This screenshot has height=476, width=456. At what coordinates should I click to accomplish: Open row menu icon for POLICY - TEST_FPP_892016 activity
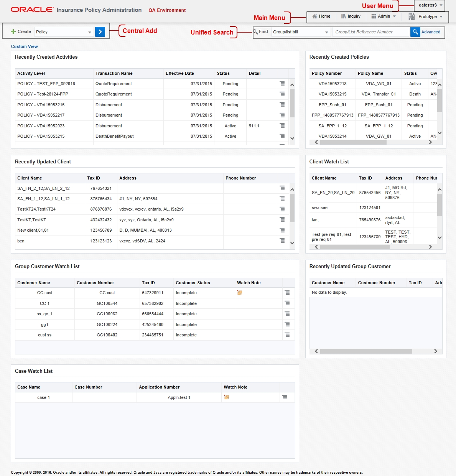pyautogui.click(x=282, y=83)
